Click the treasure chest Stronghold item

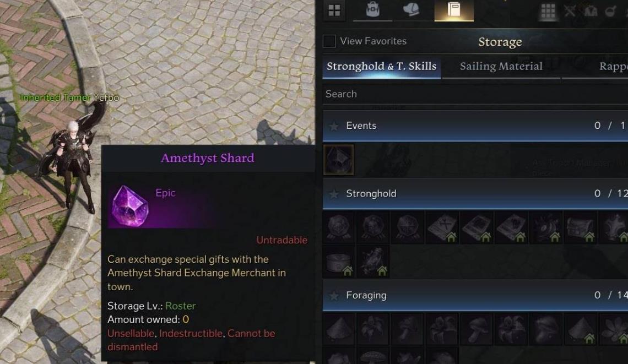[581, 228]
